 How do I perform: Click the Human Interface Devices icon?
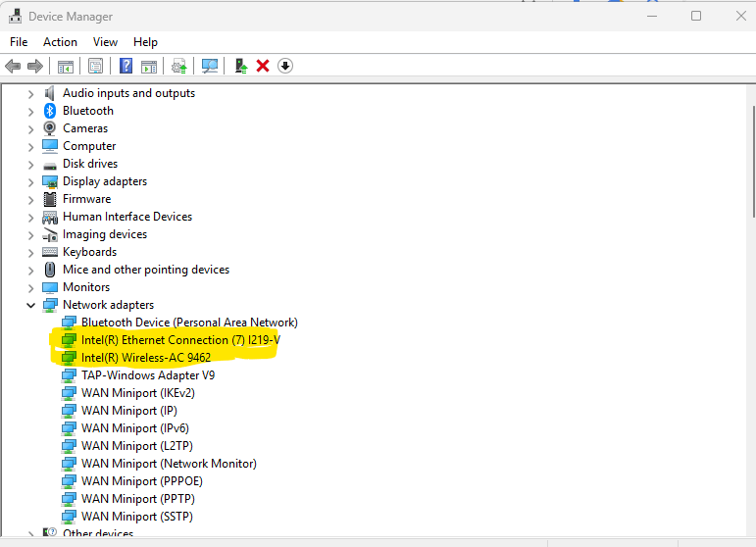pyautogui.click(x=50, y=218)
